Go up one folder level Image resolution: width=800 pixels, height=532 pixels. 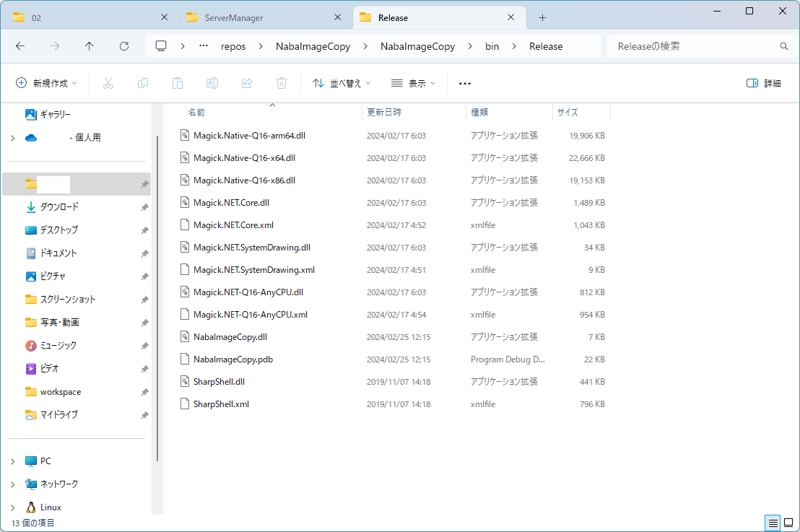[90, 46]
